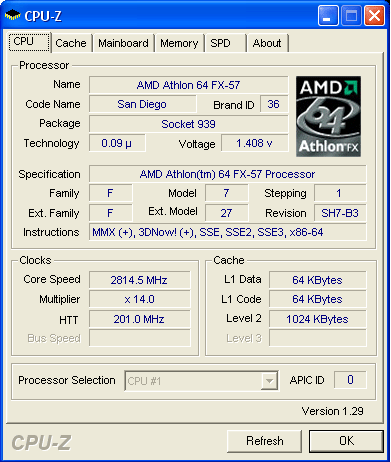Screen dimensions: 391x462
Task: Click the Technology value 0.09 µ
Action: tap(117, 143)
